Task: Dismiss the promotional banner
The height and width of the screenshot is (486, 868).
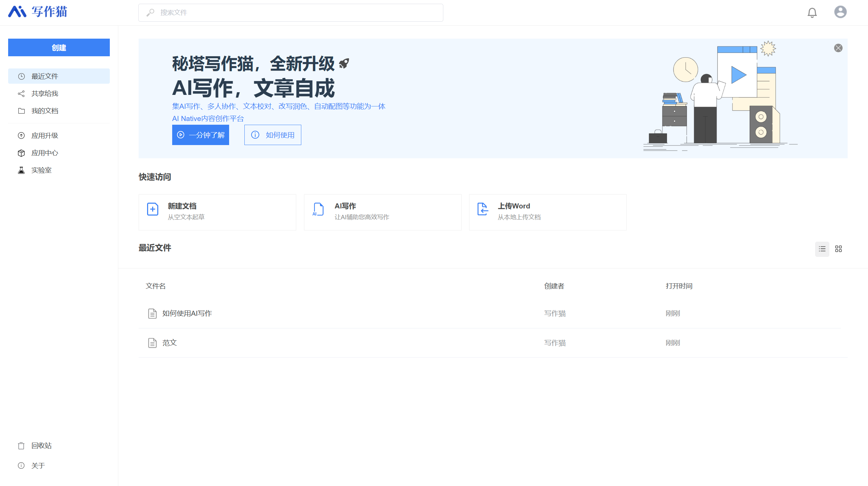Action: coord(839,47)
